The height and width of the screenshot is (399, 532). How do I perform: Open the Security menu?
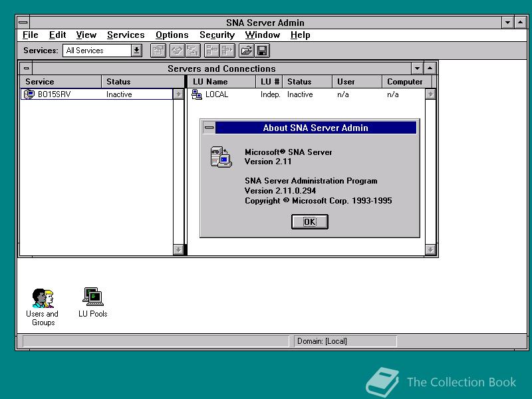(217, 35)
